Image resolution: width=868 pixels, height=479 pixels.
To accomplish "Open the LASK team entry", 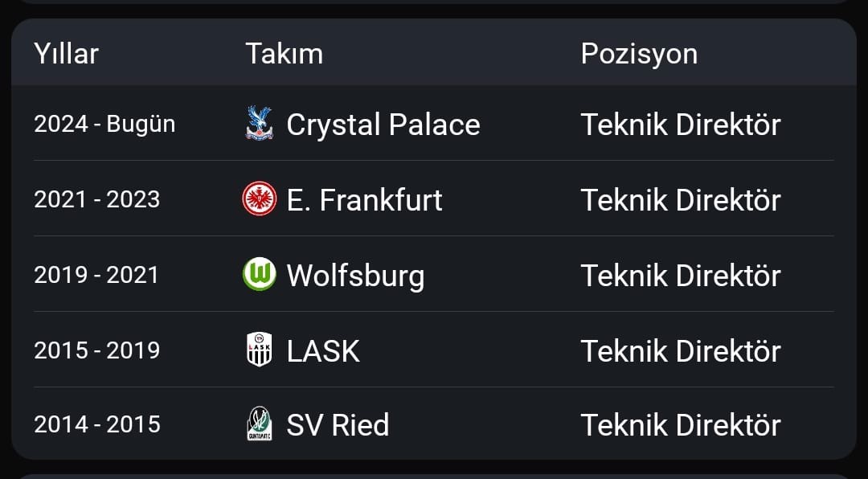I will [x=323, y=350].
